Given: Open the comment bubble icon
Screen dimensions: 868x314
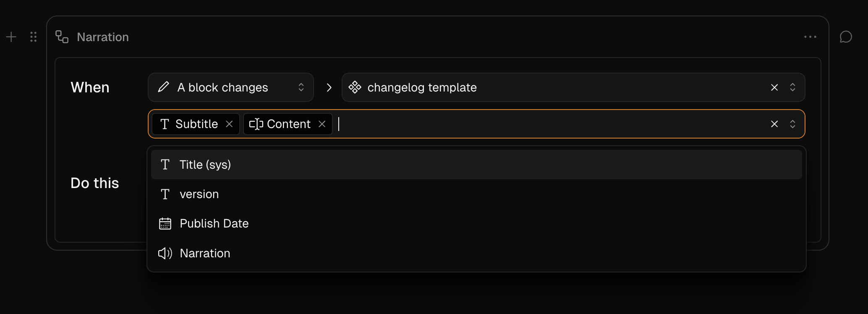Looking at the screenshot, I should pos(846,37).
